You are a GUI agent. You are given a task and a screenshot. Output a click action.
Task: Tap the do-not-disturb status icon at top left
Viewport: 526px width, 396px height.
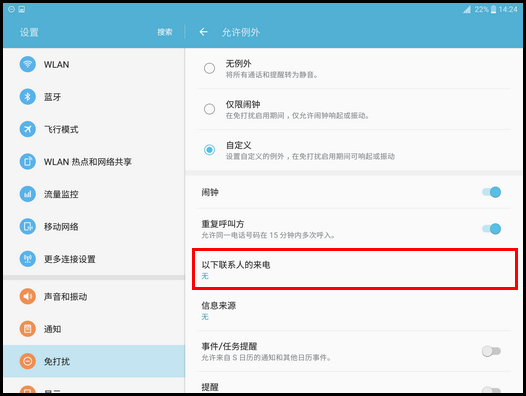coord(11,9)
